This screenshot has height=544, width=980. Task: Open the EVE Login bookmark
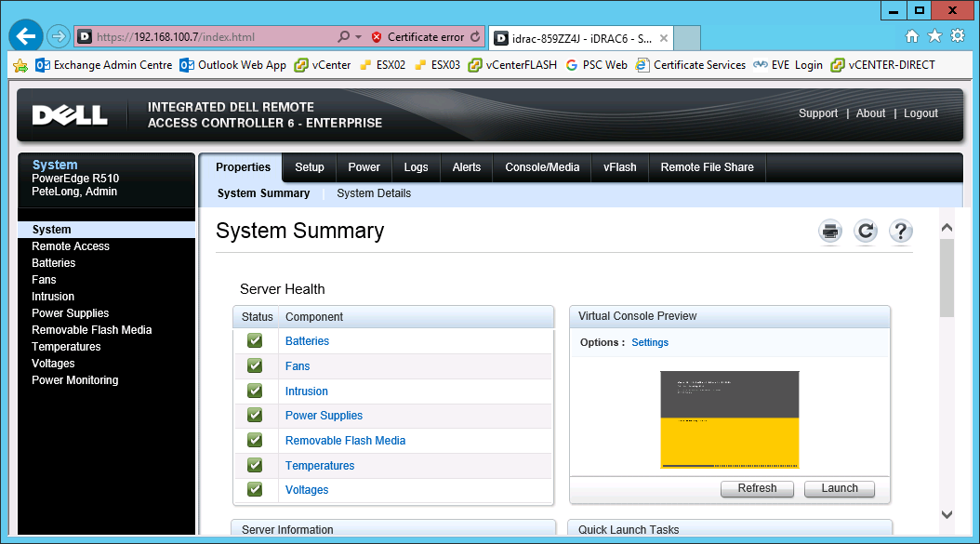(788, 65)
